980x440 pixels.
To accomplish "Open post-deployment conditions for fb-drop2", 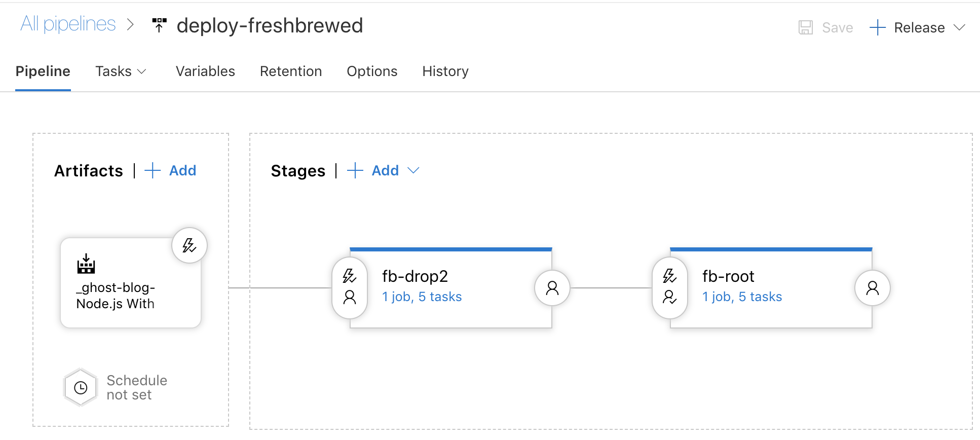I will click(552, 288).
